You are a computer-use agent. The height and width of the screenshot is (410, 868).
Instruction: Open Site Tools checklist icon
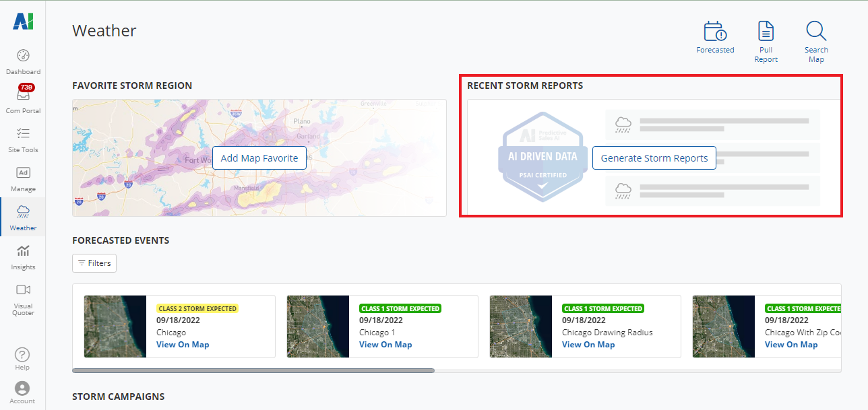23,133
